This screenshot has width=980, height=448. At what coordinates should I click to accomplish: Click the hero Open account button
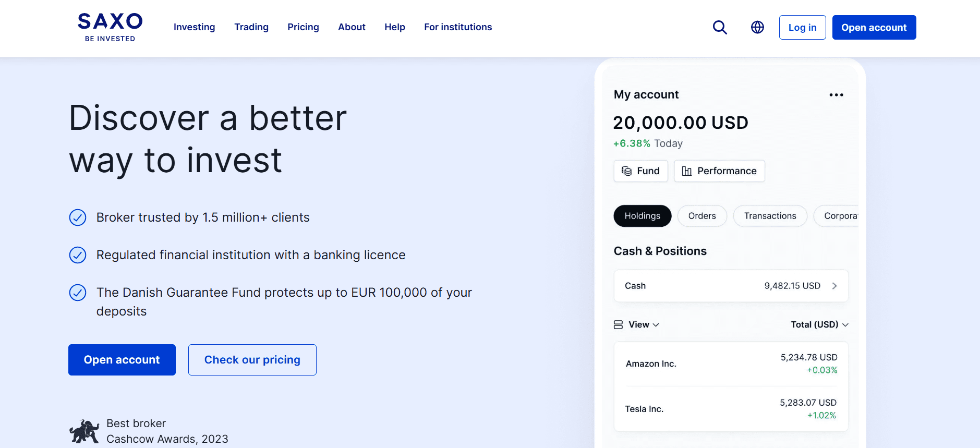[x=122, y=360]
